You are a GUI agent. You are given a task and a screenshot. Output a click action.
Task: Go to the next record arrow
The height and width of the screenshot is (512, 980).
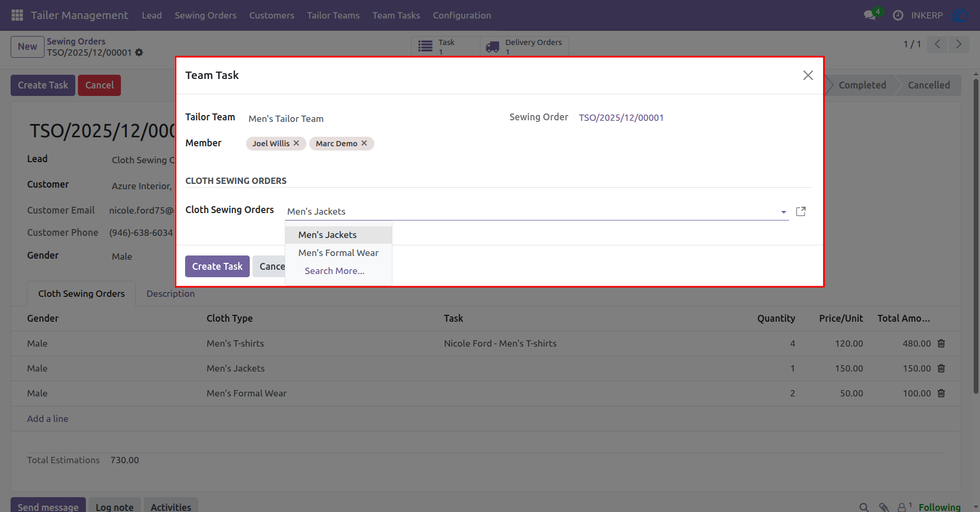point(958,44)
